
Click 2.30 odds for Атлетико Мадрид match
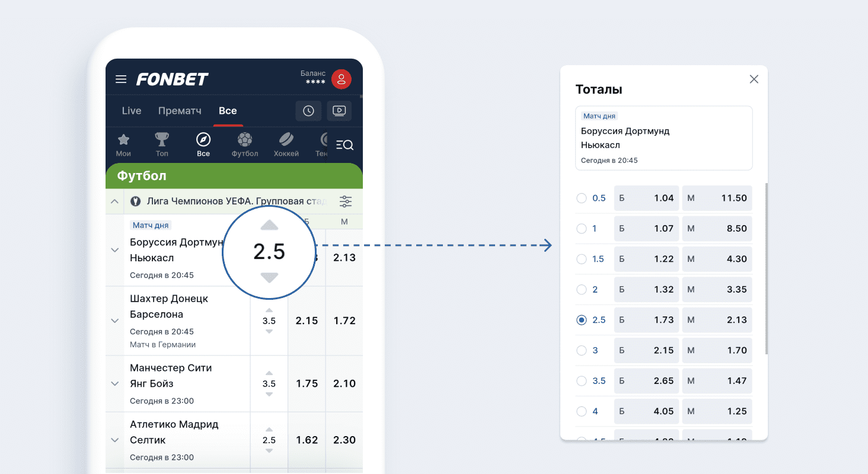tap(344, 440)
